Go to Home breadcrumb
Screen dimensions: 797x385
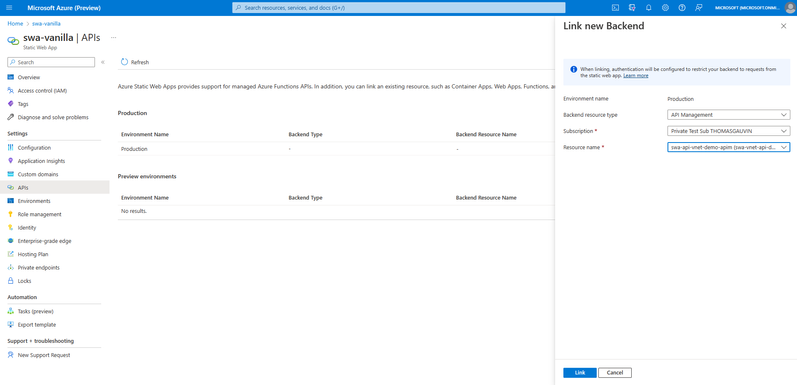(x=15, y=23)
